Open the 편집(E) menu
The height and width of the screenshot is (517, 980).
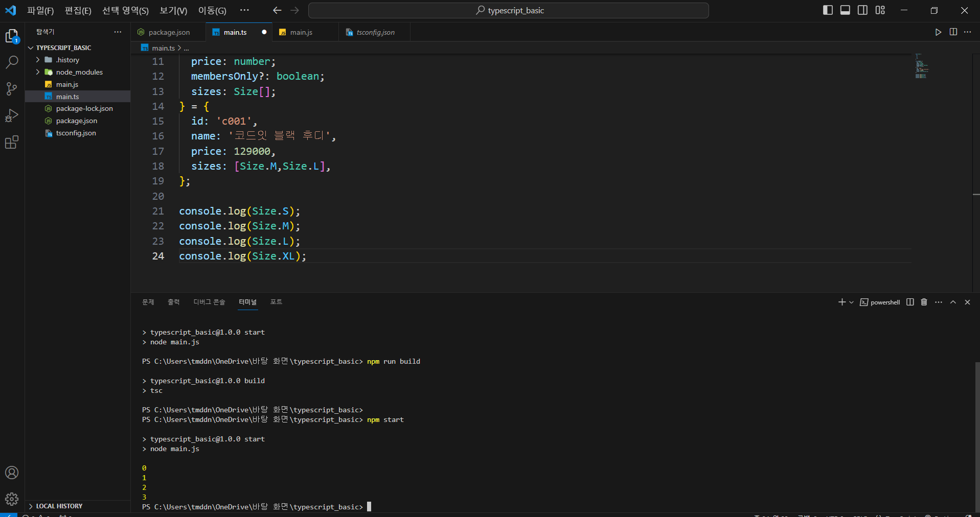(x=78, y=10)
